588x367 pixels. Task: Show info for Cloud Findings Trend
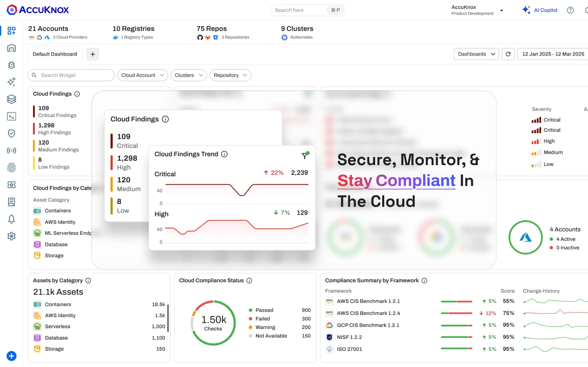[224, 154]
